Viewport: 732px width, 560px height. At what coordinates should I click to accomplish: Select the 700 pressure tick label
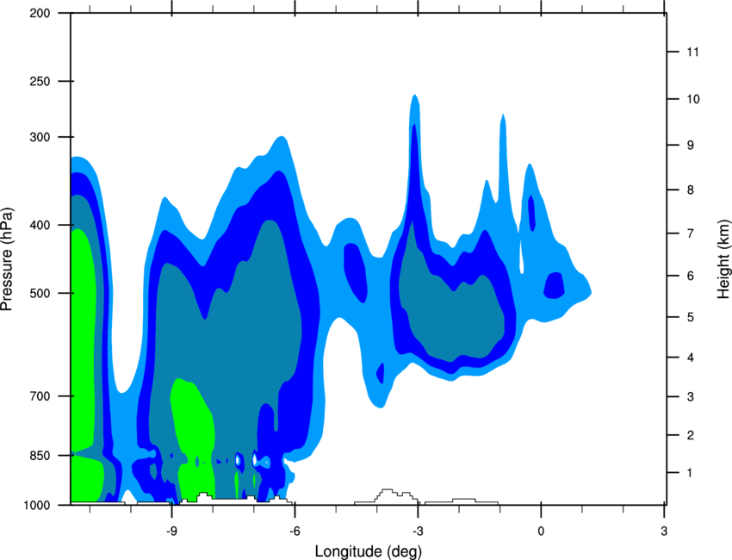pyautogui.click(x=40, y=396)
